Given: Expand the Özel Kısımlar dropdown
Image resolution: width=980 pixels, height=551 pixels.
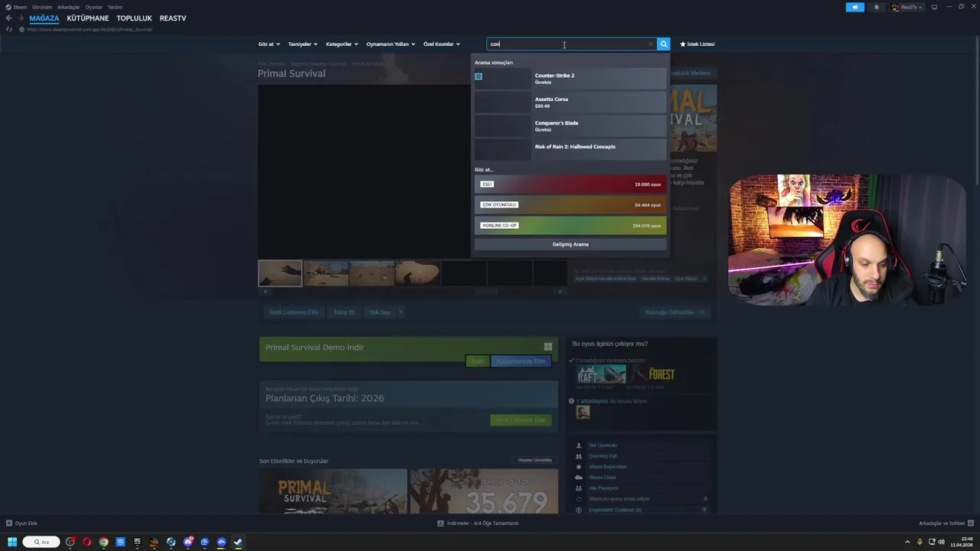Looking at the screenshot, I should (x=442, y=44).
